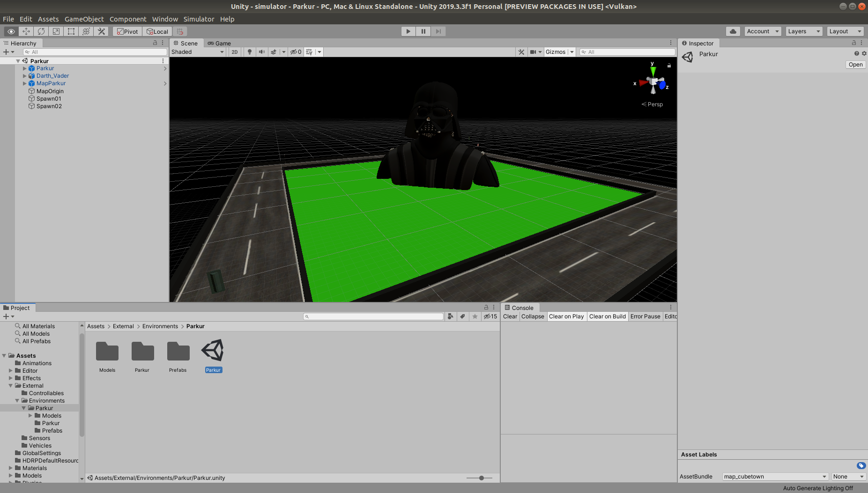Select the Rect Transform tool
The height and width of the screenshot is (493, 868).
pyautogui.click(x=71, y=31)
